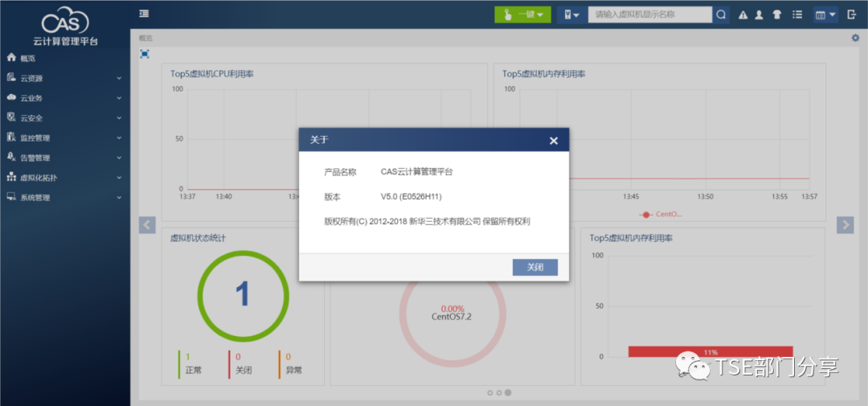The image size is (868, 406).
Task: Click the upper Top5虚拟机内存利用率 line chart title
Action: click(x=543, y=74)
